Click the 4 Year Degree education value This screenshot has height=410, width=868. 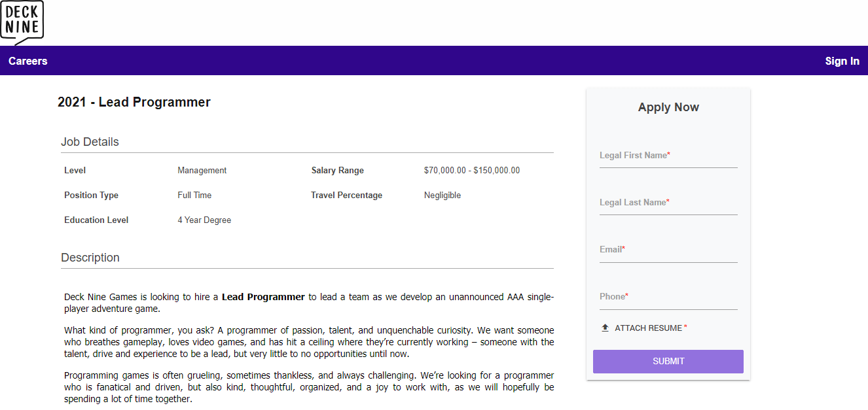(x=204, y=220)
